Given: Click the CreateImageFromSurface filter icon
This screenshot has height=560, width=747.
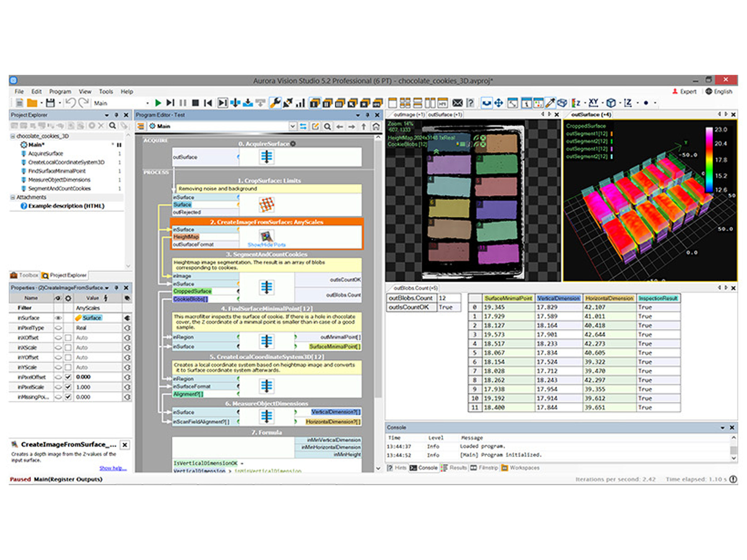Looking at the screenshot, I should (266, 236).
